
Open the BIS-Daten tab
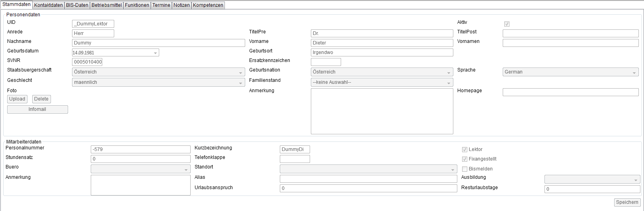77,5
